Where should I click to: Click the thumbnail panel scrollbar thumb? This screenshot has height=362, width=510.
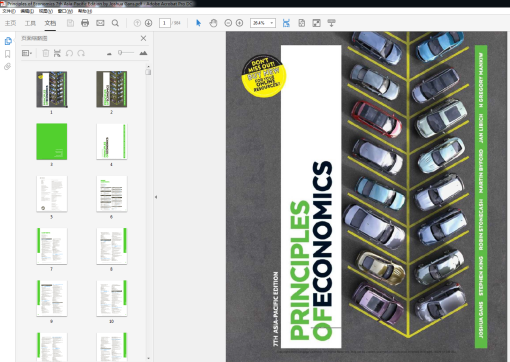point(148,72)
